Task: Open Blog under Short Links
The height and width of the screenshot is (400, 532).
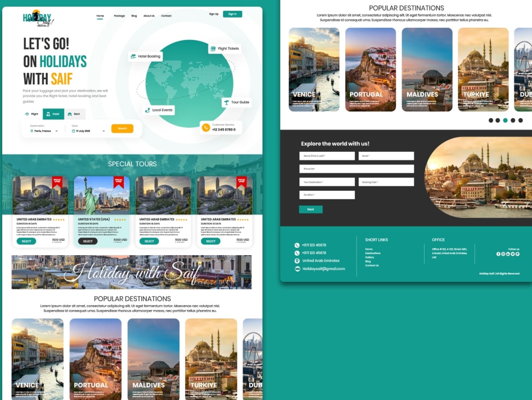Action: (368, 262)
